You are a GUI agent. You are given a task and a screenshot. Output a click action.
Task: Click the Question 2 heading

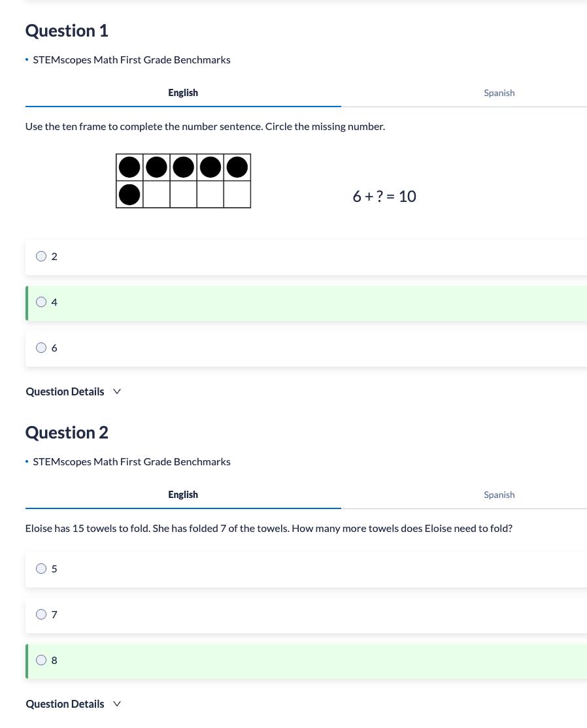tap(67, 433)
